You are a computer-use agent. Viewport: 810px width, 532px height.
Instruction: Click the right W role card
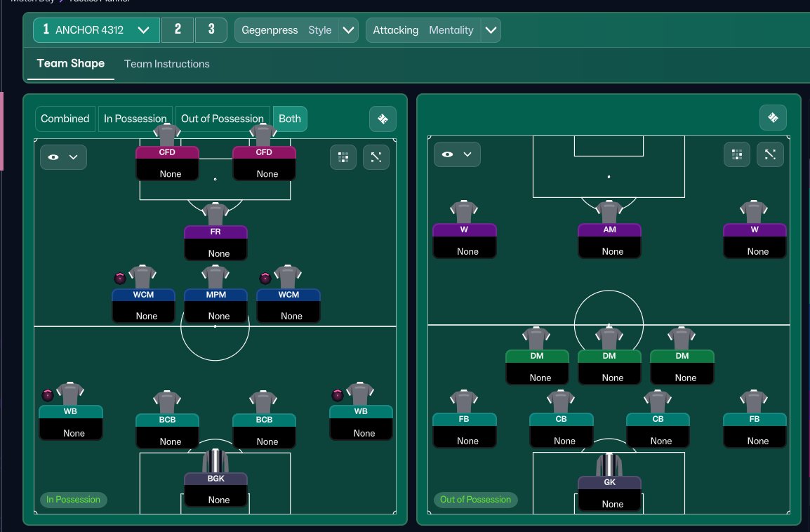click(x=755, y=241)
